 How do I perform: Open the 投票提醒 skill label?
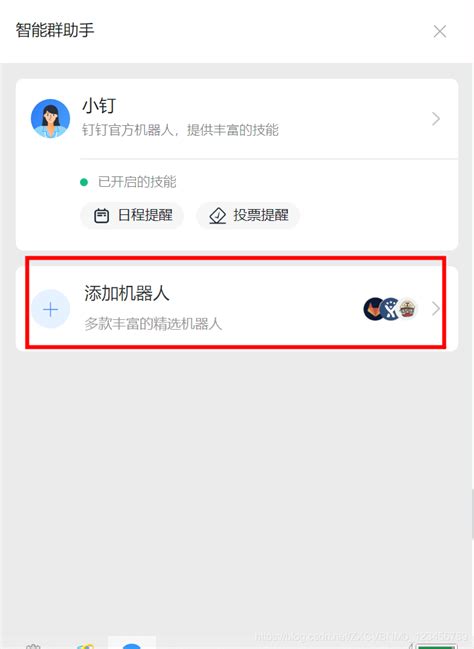pos(261,215)
